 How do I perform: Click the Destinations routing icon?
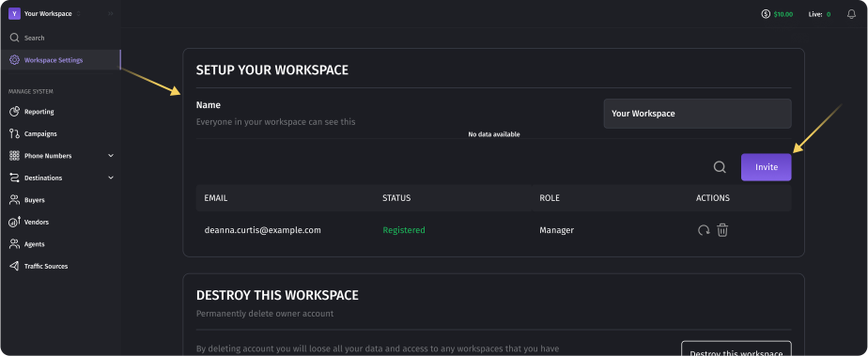[14, 178]
